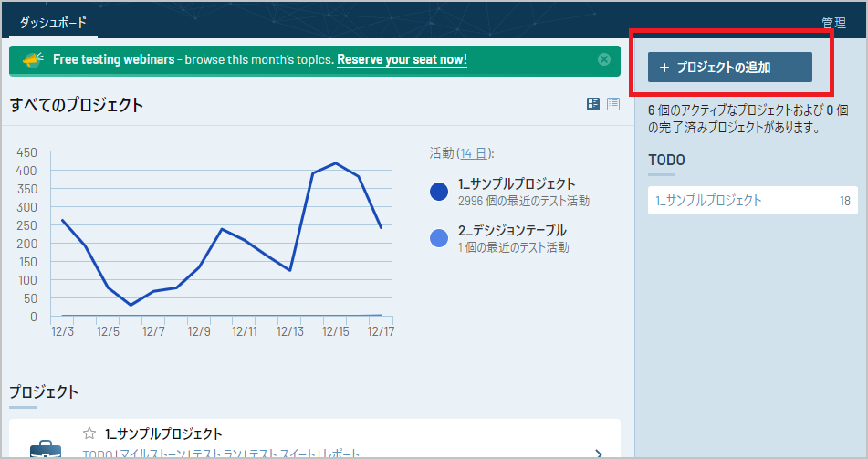
Task: Open 1_サンプルプロジェクト in the TODO list
Action: point(708,201)
